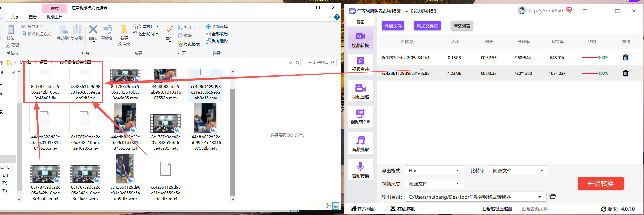Click the Explorer file list scrollbar
644x215 pixels.
click(233, 142)
